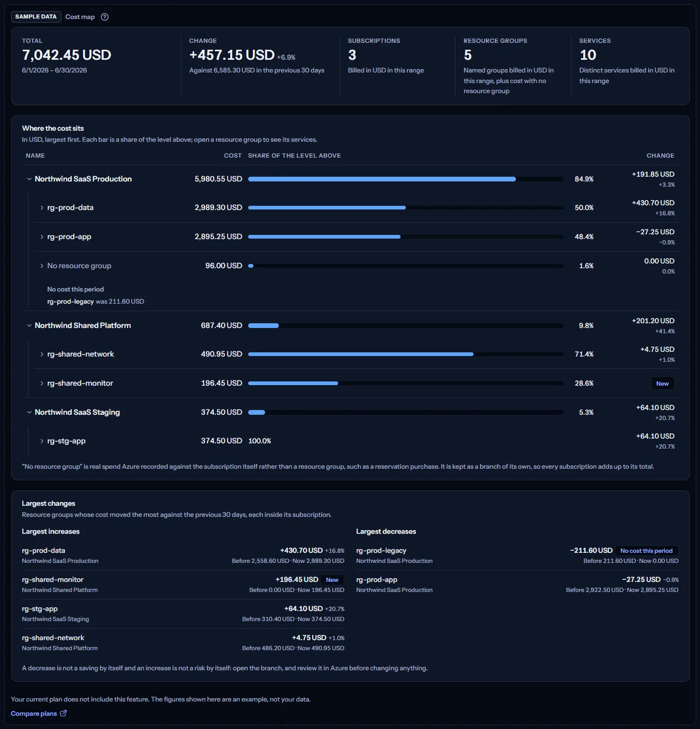Click the Resource groups count 5
This screenshot has height=729, width=700.
point(468,55)
